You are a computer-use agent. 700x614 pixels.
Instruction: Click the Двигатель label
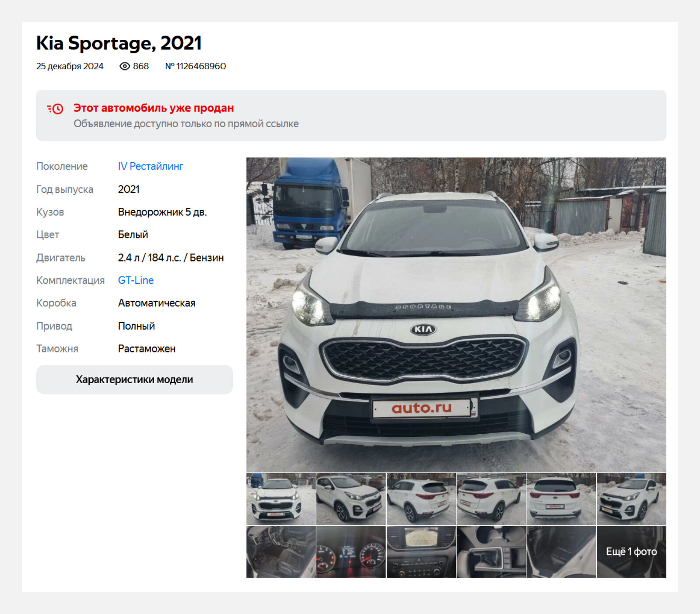(61, 258)
